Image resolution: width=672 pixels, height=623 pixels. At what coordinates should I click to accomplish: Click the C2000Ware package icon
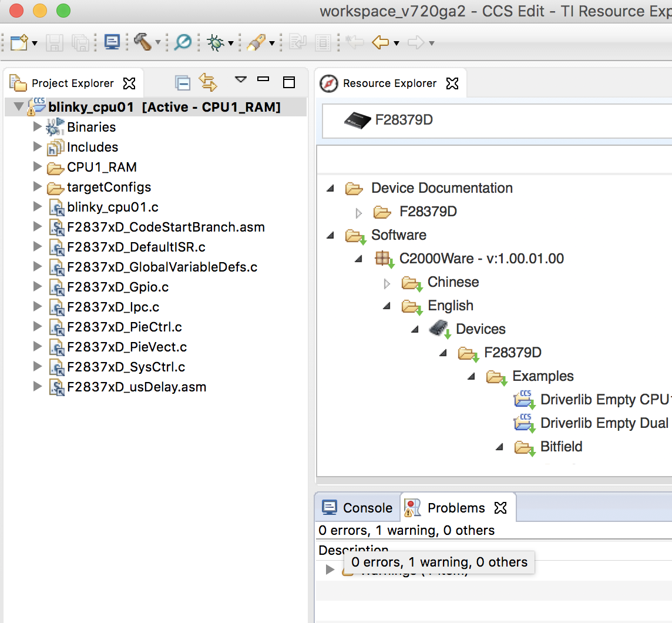(384, 259)
